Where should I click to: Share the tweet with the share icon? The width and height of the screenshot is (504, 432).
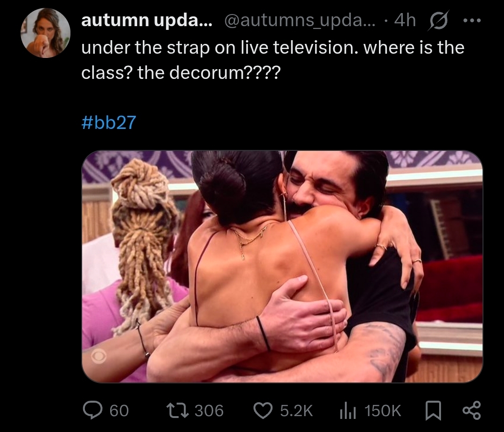[x=471, y=411]
